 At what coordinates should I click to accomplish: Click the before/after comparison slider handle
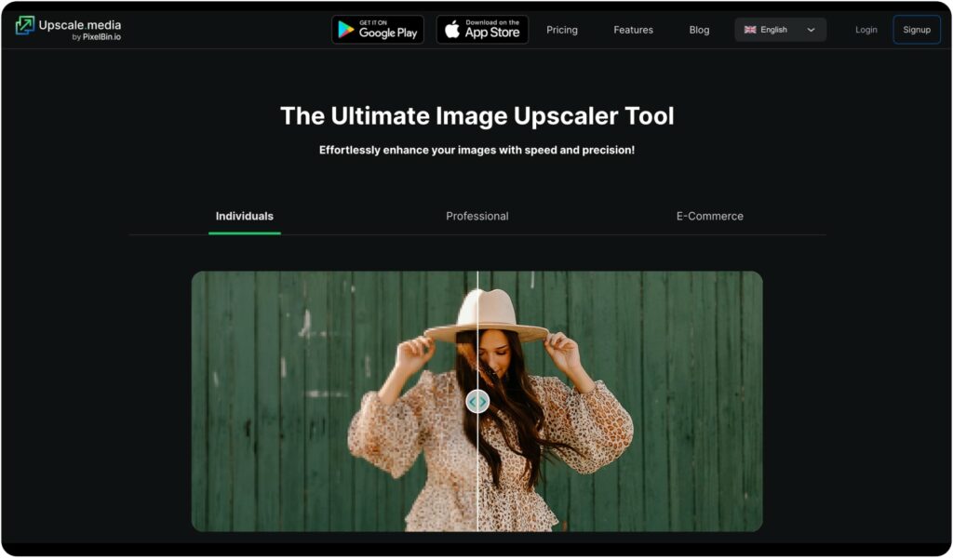click(477, 401)
